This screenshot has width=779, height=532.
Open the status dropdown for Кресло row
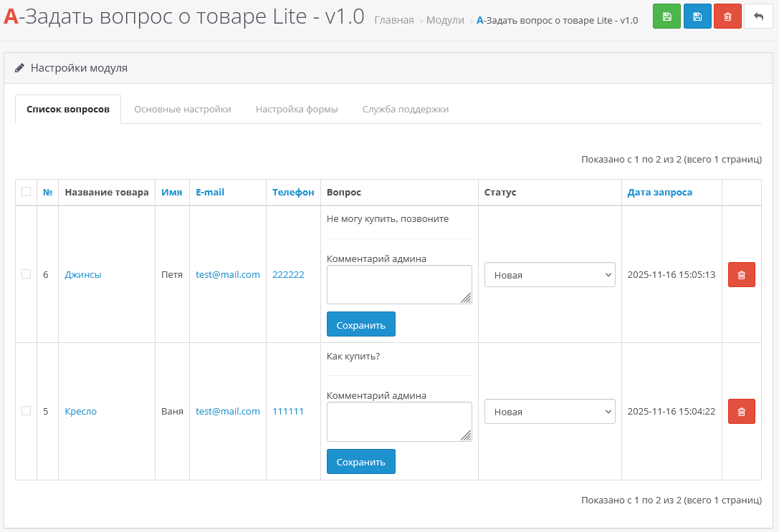click(550, 412)
